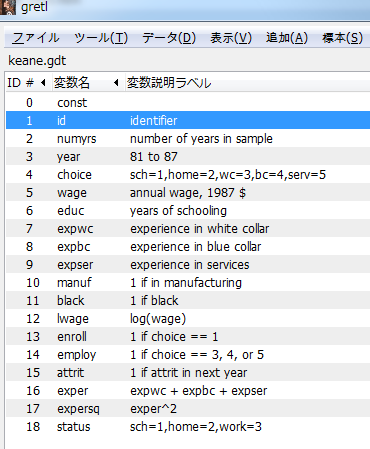This screenshot has width=370, height=449.
Task: Select the attrit variable row
Action: click(x=188, y=372)
